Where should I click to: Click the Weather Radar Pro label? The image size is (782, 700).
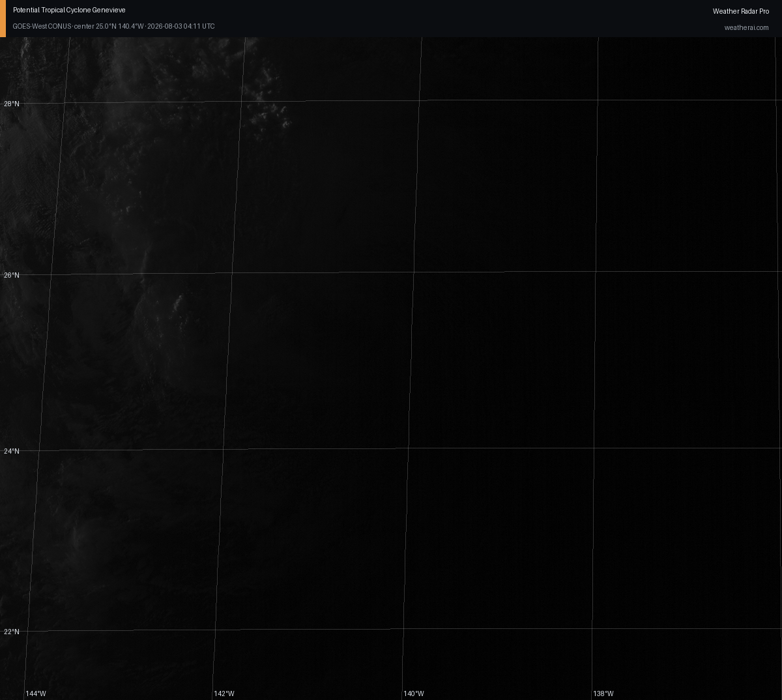(740, 12)
